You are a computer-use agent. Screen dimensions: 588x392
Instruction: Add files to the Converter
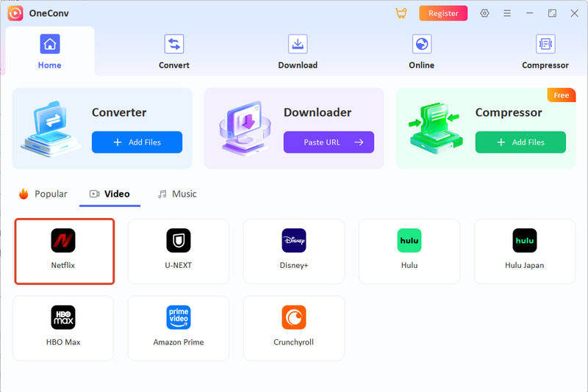137,142
